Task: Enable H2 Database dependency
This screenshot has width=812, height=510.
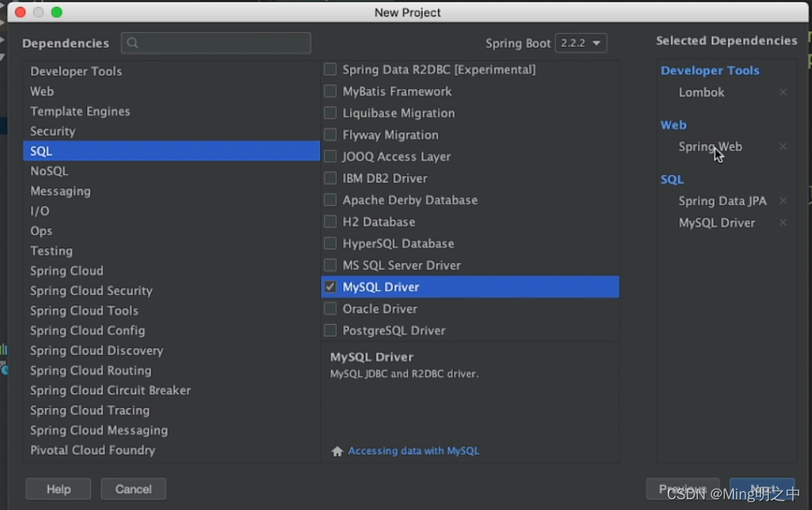Action: click(330, 222)
